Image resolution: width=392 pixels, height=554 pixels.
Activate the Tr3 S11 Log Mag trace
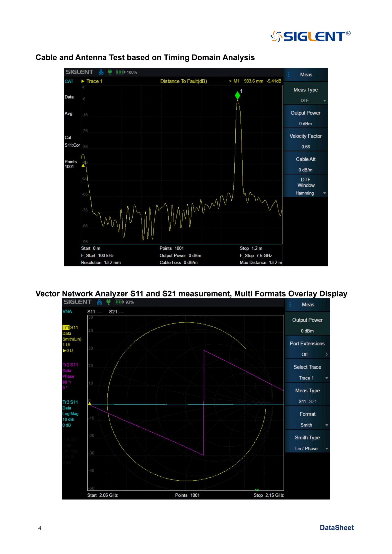[70, 402]
